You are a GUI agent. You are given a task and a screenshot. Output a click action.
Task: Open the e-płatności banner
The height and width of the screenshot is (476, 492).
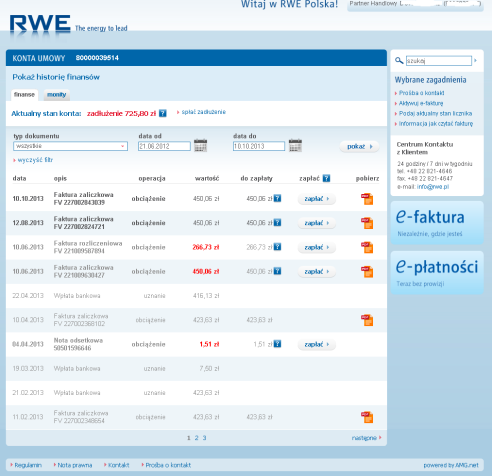437,273
